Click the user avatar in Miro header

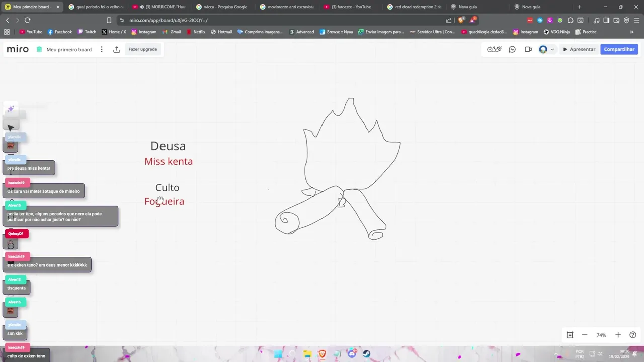pos(543,49)
